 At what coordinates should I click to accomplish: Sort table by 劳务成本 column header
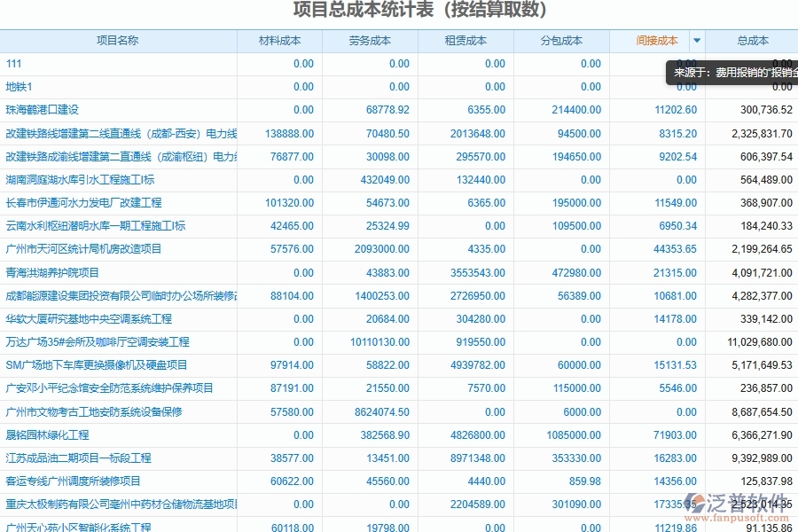pos(370,41)
